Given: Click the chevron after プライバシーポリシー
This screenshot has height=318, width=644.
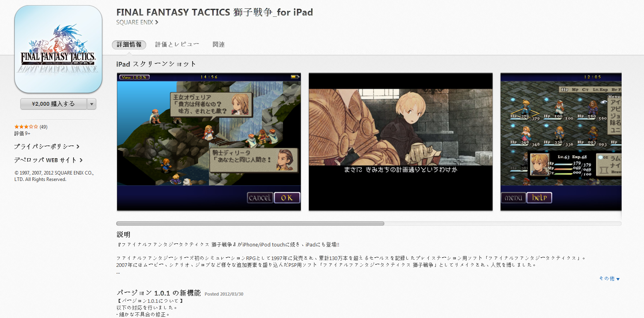Looking at the screenshot, I should 78,147.
